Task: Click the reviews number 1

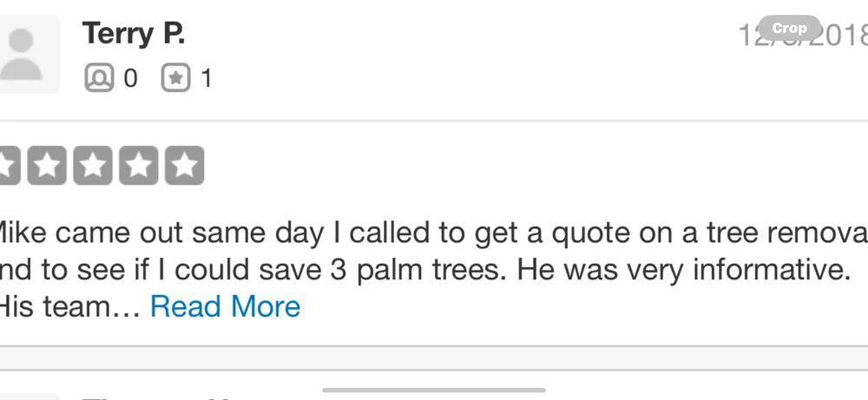Action: tap(206, 79)
